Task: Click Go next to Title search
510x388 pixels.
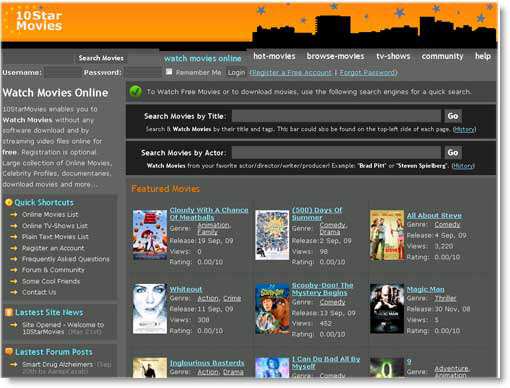Action: point(453,116)
